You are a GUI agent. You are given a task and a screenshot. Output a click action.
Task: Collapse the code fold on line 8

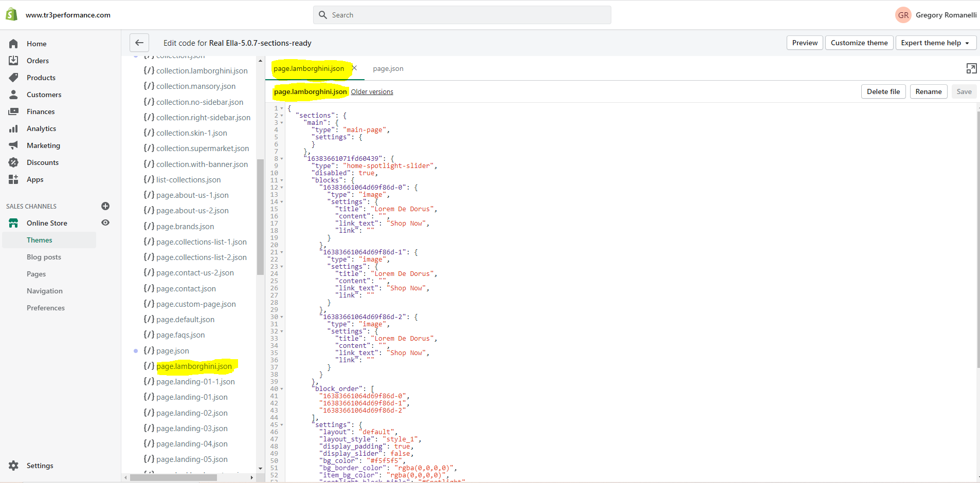(282, 159)
